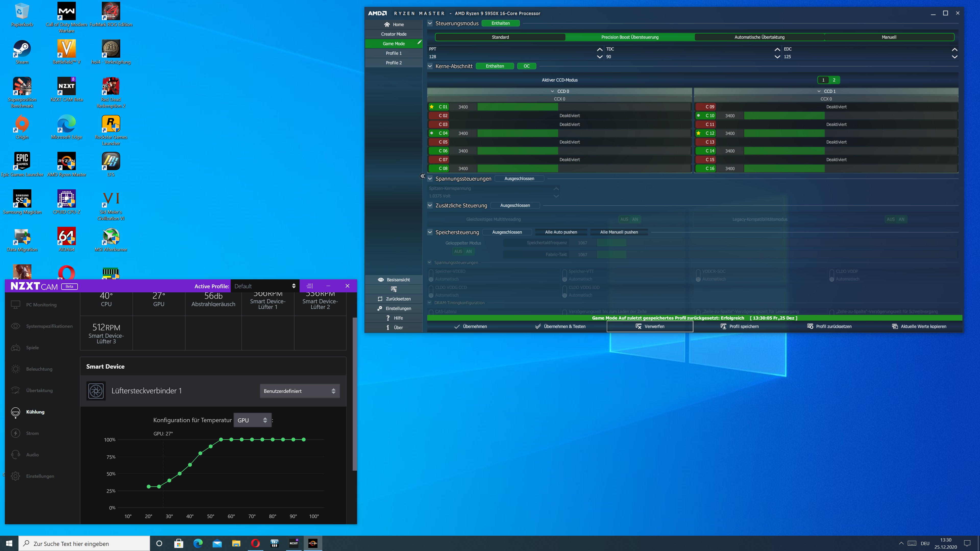980x551 pixels.
Task: Click the Basisansicht eye icon
Action: (x=381, y=280)
